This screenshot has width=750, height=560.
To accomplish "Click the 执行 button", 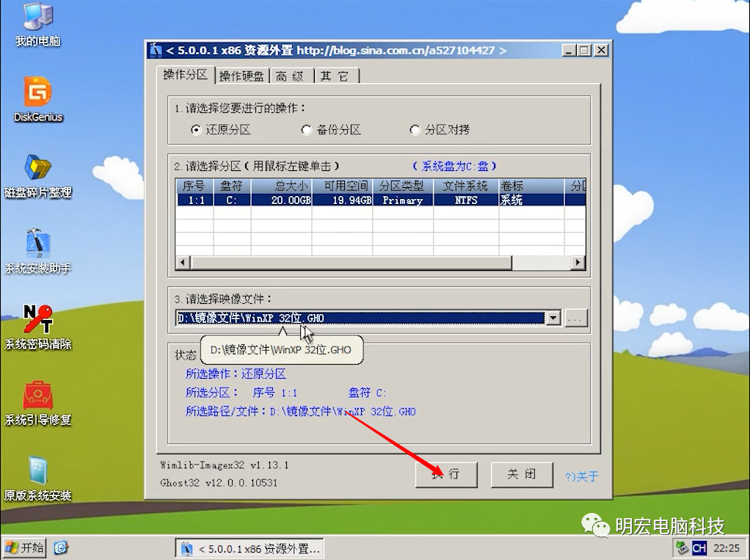I will coord(446,474).
